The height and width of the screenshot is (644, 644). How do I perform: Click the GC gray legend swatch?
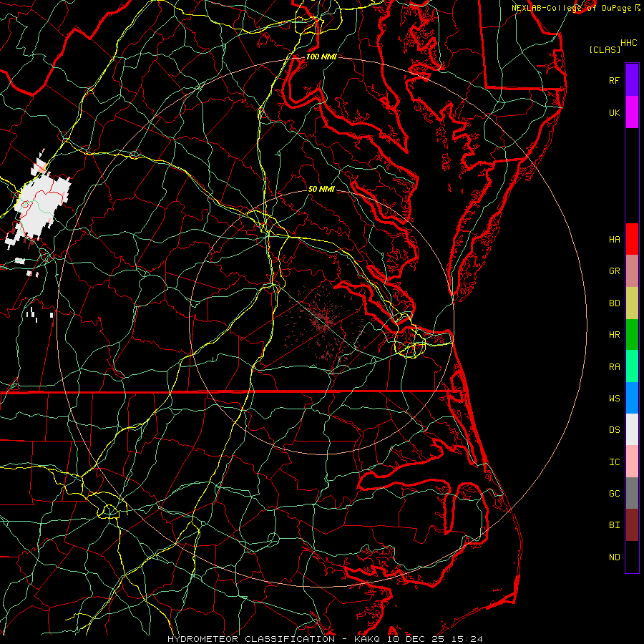[632, 493]
